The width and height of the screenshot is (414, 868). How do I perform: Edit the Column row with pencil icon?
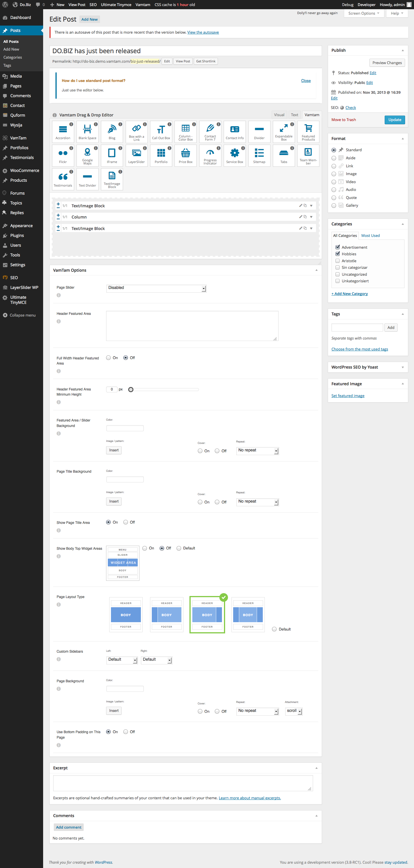click(301, 217)
